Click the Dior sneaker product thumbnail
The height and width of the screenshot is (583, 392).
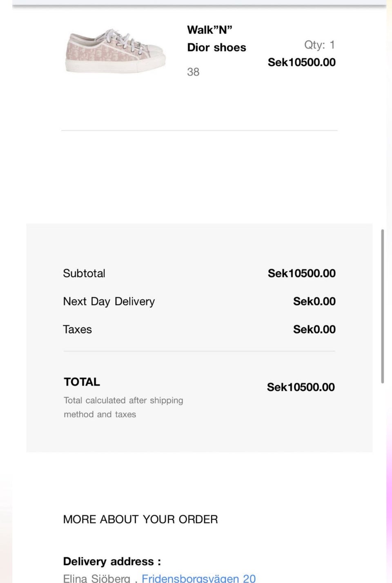point(116,51)
